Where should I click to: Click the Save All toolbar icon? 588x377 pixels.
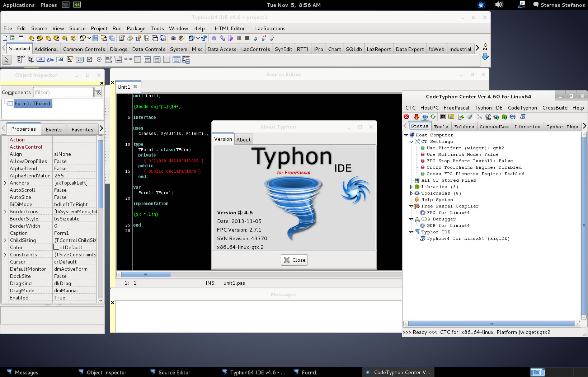(x=112, y=38)
